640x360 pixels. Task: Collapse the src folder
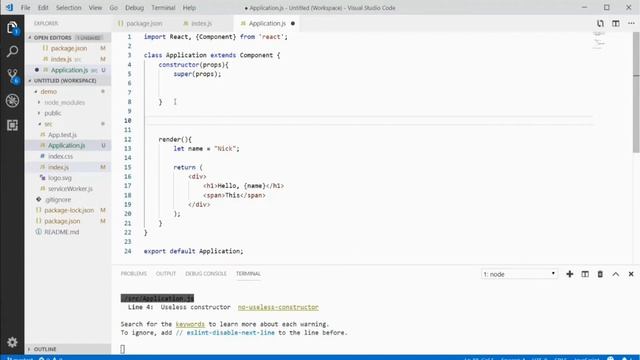tap(48, 124)
